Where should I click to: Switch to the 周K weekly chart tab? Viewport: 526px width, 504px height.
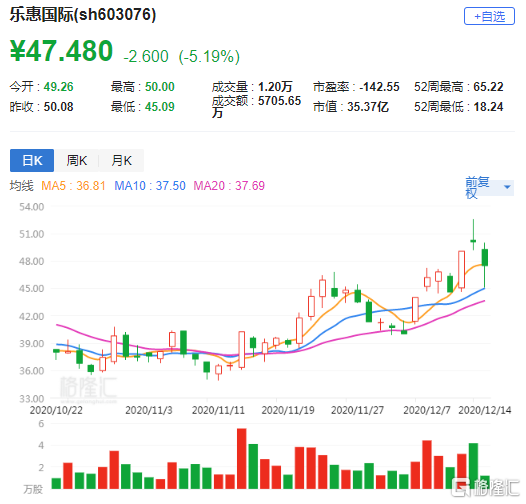[76, 160]
